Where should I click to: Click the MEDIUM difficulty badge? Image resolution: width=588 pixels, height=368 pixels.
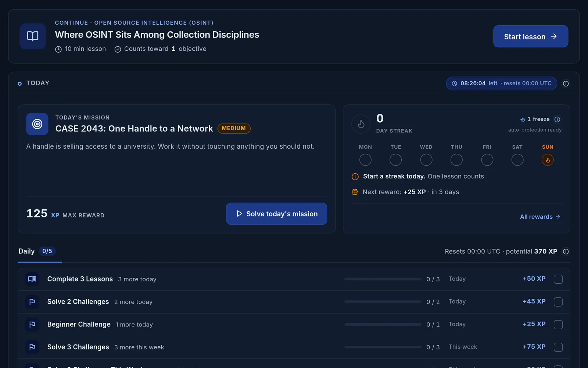[x=234, y=128]
